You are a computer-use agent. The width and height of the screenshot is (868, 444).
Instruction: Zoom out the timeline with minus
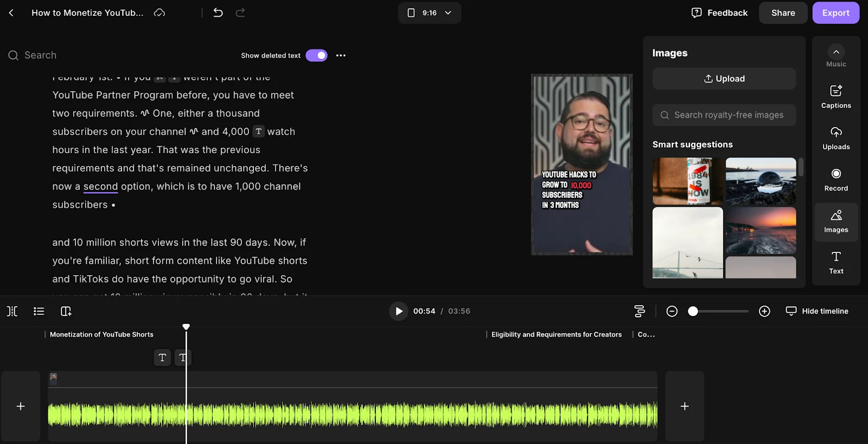(x=672, y=311)
